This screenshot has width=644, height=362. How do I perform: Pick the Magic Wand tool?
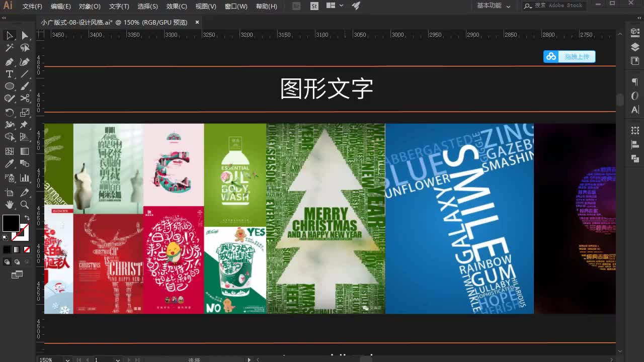tap(10, 48)
